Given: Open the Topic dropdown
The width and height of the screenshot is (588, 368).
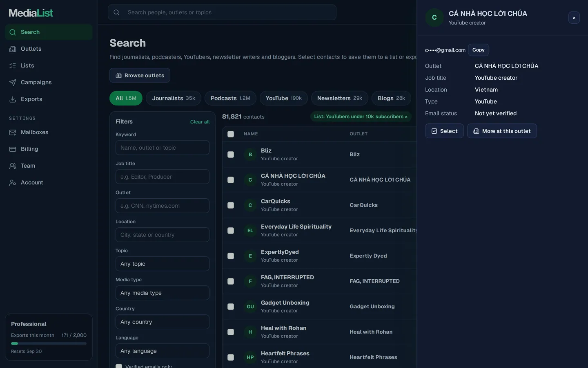Looking at the screenshot, I should 163,264.
